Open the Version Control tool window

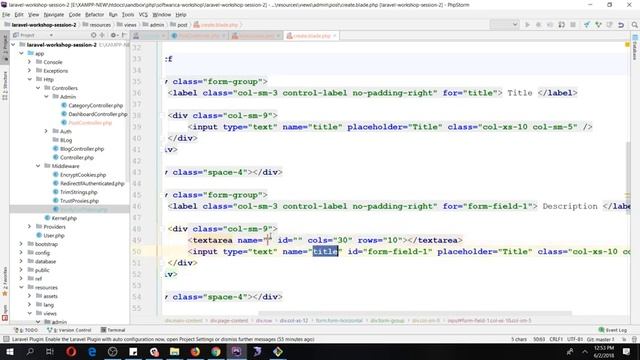point(69,330)
